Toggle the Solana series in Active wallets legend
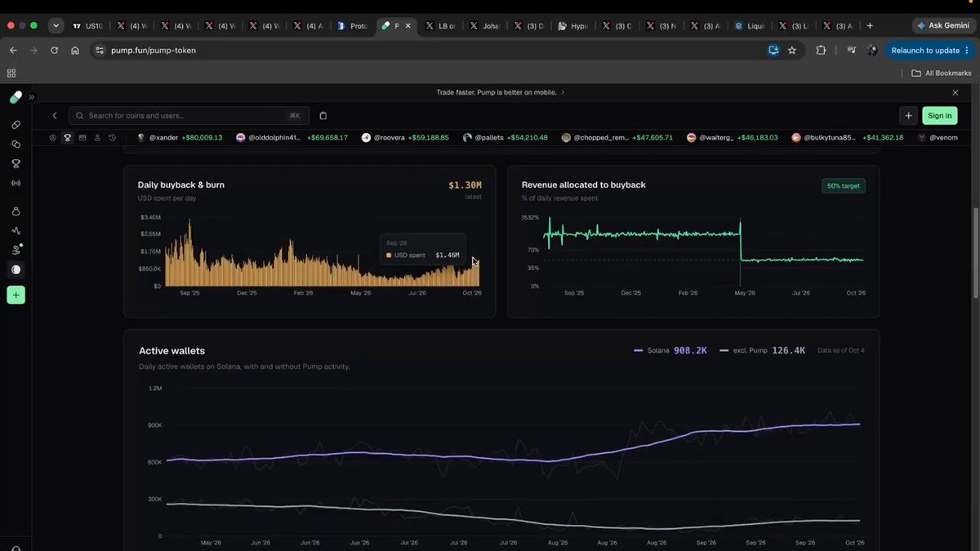The width and height of the screenshot is (980, 551). 670,350
